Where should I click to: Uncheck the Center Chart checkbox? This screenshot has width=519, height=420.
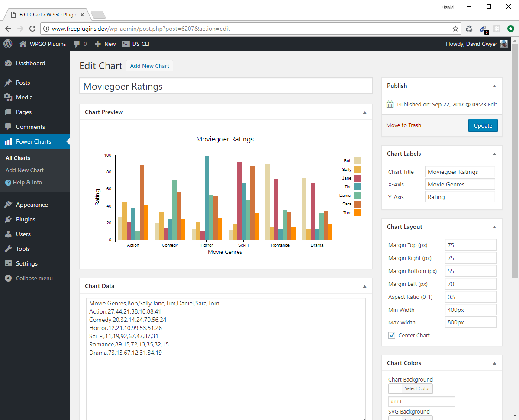pos(392,335)
